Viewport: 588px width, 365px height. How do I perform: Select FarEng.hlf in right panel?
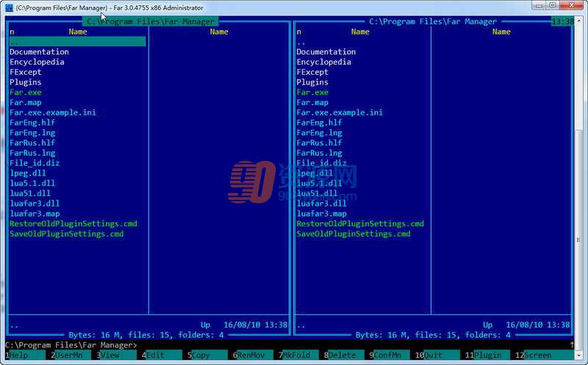click(x=319, y=123)
